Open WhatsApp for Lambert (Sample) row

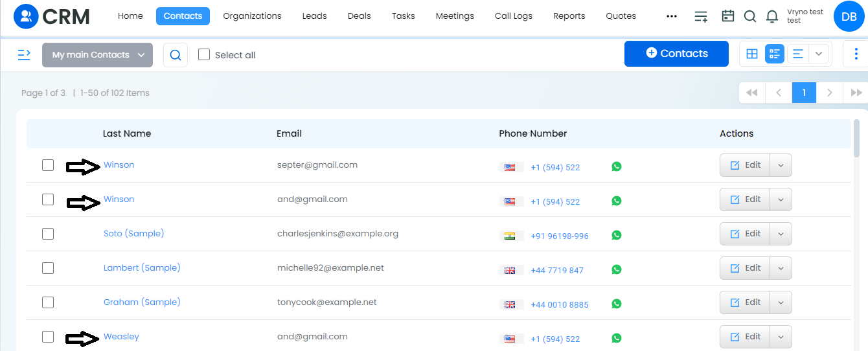[x=616, y=269]
